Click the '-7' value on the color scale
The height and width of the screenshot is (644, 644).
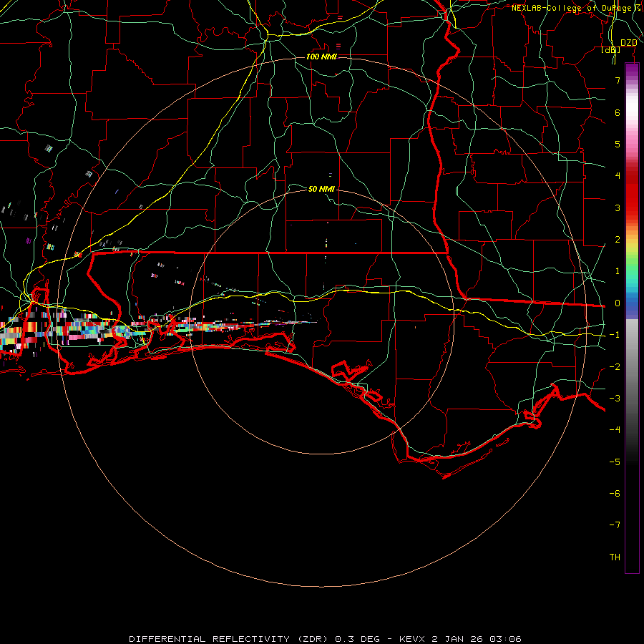pos(615,525)
